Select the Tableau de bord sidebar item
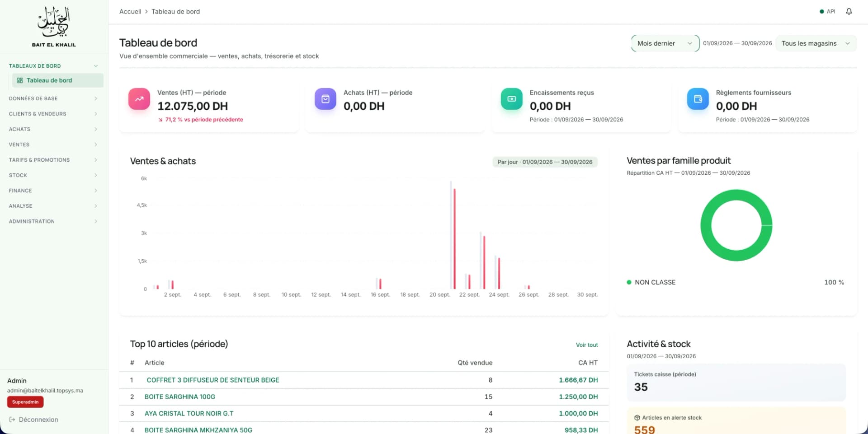Image resolution: width=868 pixels, height=434 pixels. pyautogui.click(x=58, y=80)
